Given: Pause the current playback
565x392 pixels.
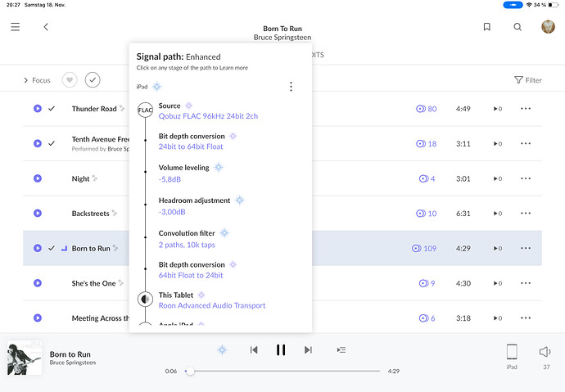Looking at the screenshot, I should pyautogui.click(x=281, y=350).
